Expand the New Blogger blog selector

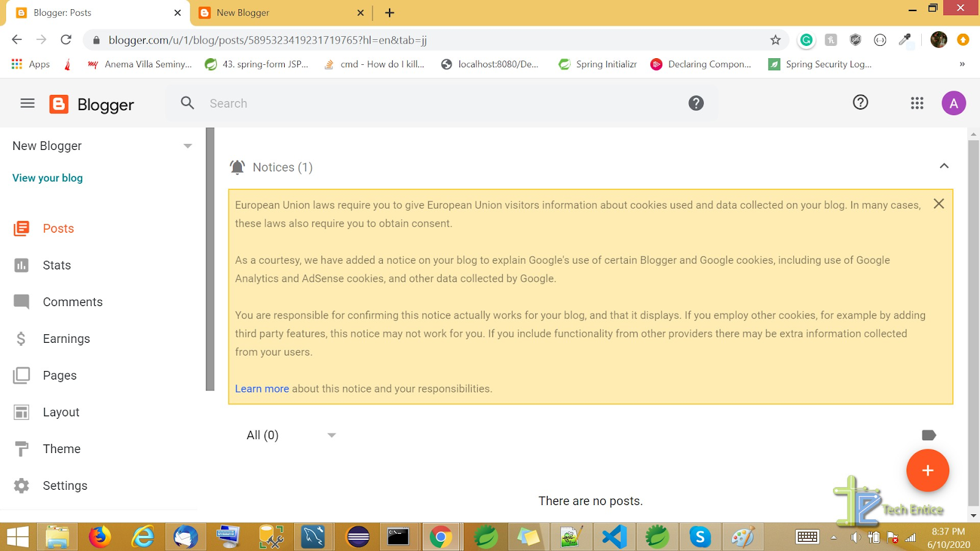[188, 146]
